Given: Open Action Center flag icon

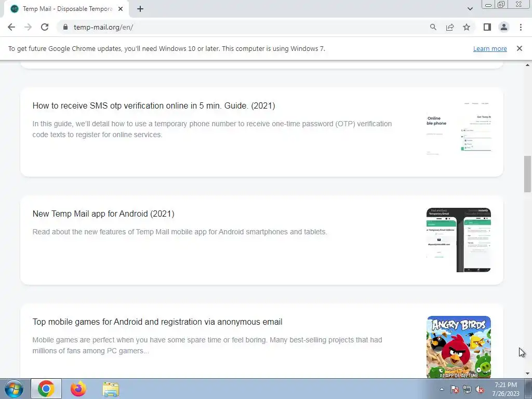Looking at the screenshot, I should [x=455, y=389].
